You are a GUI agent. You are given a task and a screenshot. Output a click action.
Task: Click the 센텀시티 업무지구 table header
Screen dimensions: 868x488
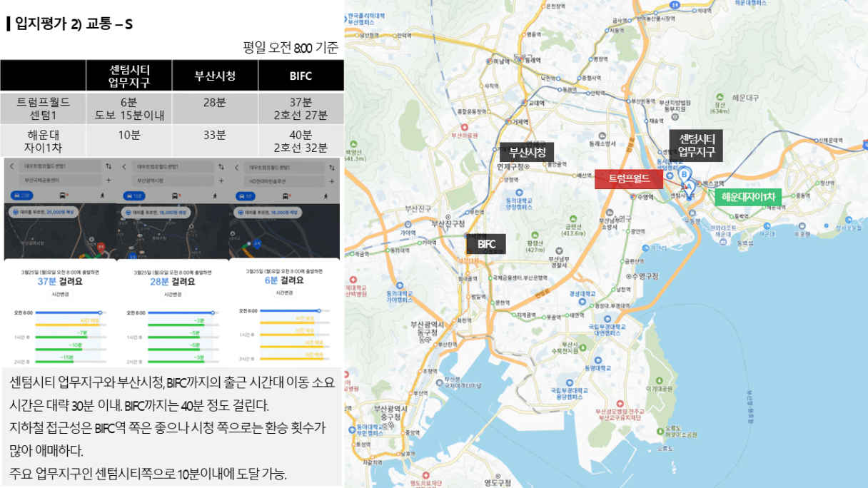129,76
